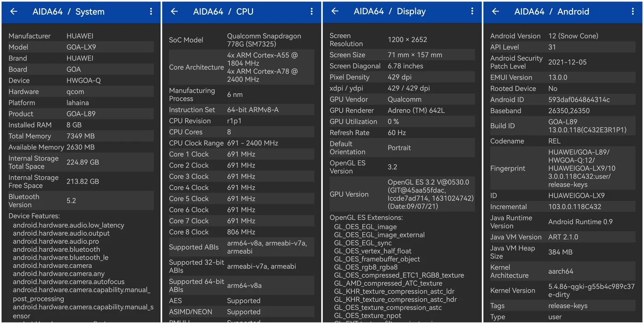Open three-dot menu on CPU screen
This screenshot has width=644, height=324.
[311, 11]
